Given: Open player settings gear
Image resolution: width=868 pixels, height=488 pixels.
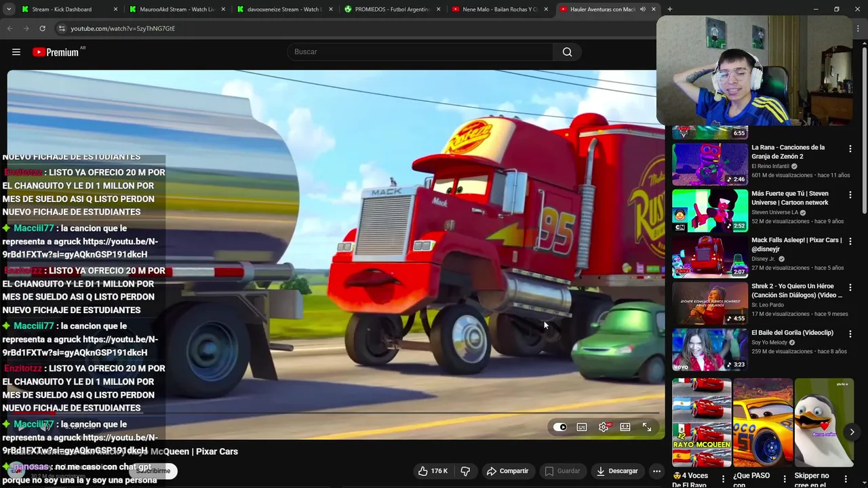Looking at the screenshot, I should pyautogui.click(x=604, y=427).
